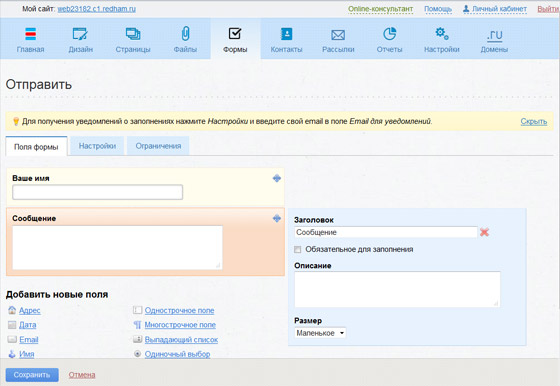Click the Однострочное поле icon
The width and height of the screenshot is (560, 386).
point(138,310)
